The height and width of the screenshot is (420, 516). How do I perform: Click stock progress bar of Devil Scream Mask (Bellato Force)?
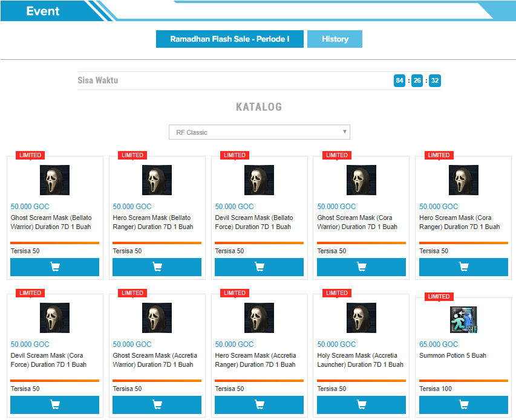259,243
